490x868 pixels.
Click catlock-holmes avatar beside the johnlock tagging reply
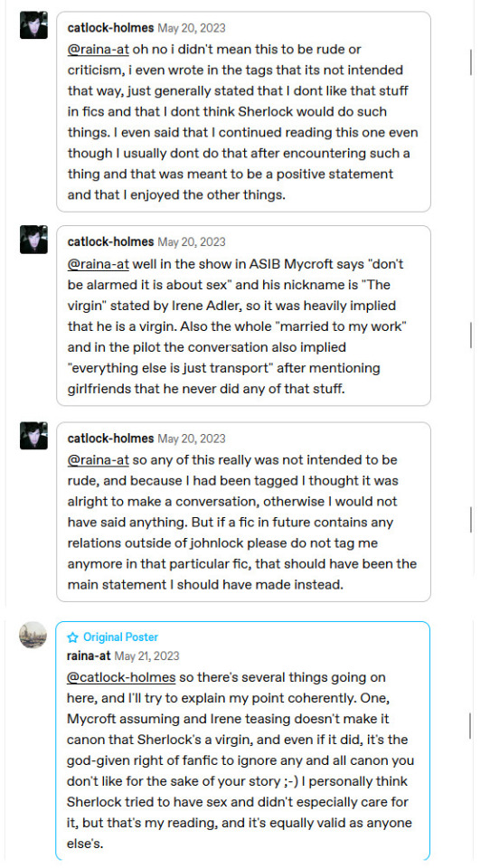pos(33,436)
